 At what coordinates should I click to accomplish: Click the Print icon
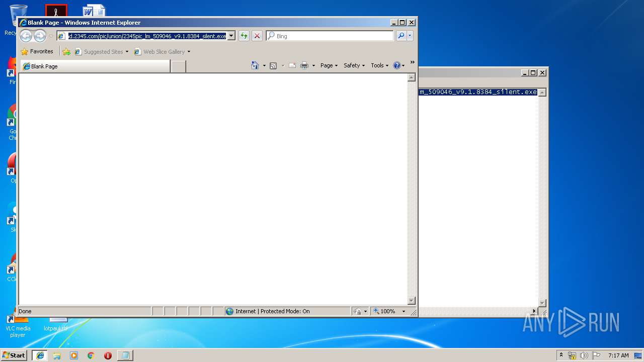tap(304, 65)
